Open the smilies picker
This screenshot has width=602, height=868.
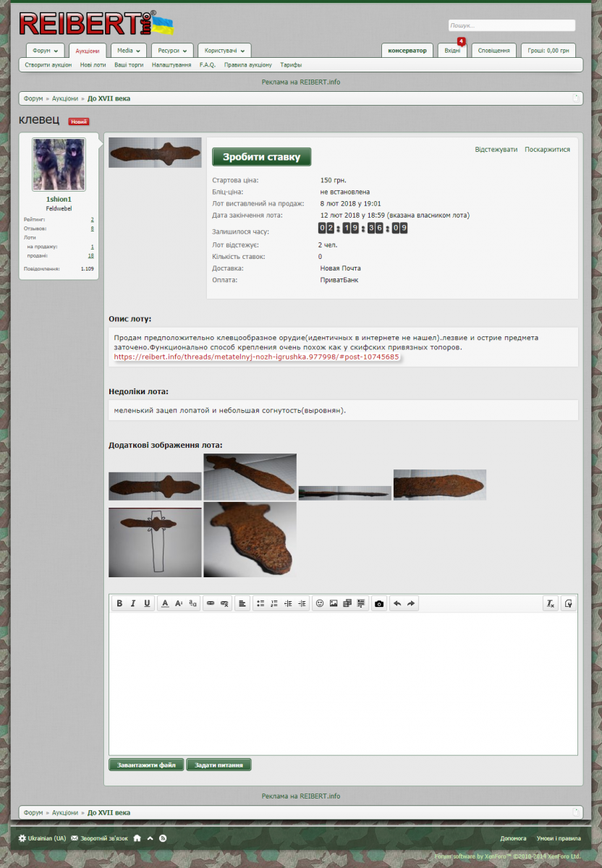coord(320,603)
